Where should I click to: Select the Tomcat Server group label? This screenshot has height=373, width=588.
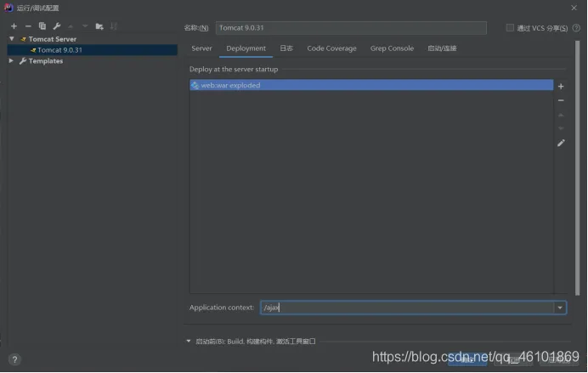pos(52,39)
